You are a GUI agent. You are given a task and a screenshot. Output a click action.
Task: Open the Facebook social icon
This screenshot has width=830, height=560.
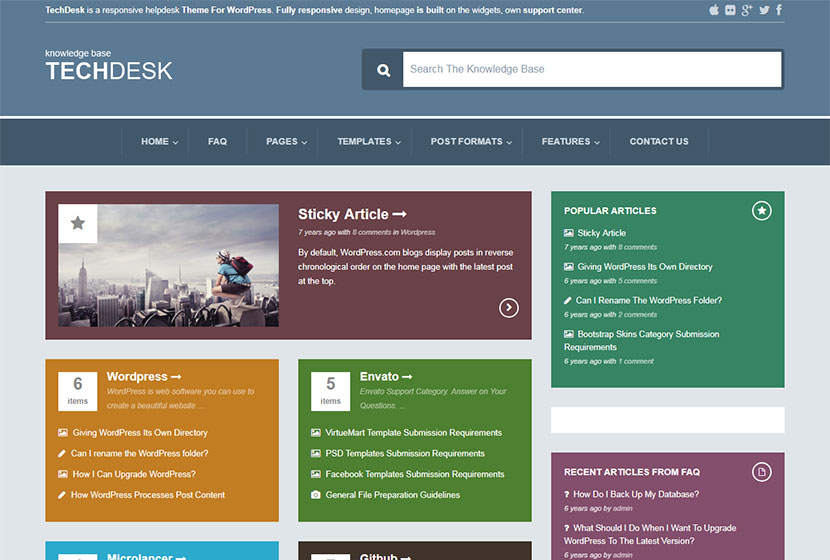(x=779, y=10)
